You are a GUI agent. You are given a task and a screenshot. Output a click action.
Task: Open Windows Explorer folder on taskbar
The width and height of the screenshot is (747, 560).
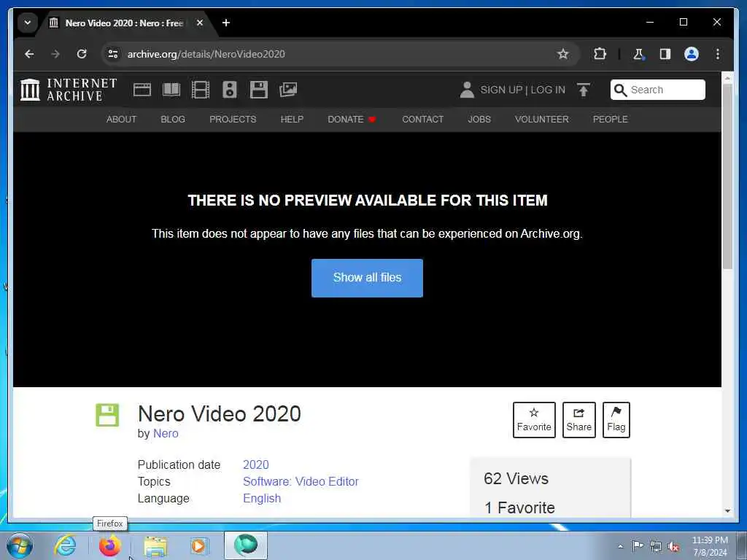tap(155, 546)
